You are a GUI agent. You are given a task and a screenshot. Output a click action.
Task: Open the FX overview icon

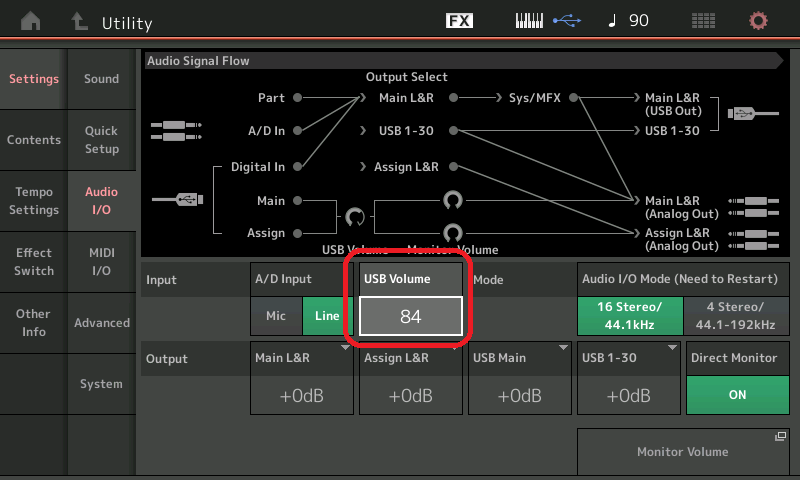[459, 21]
